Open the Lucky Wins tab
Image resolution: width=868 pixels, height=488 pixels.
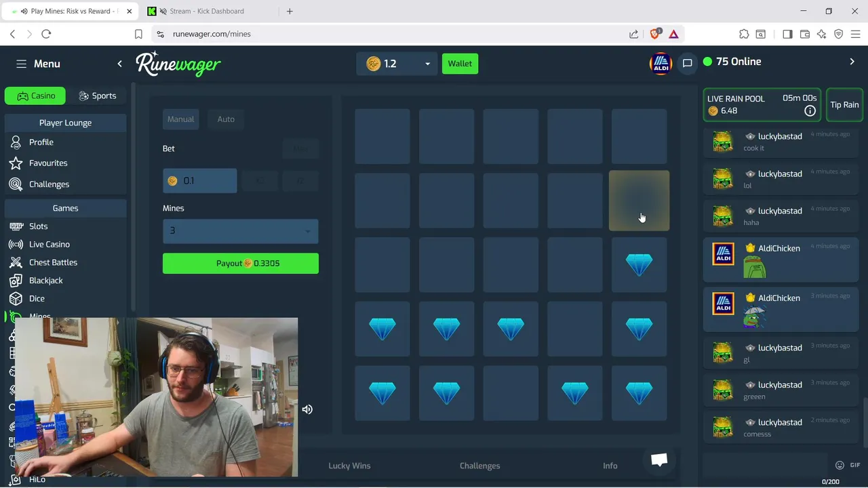[349, 466]
